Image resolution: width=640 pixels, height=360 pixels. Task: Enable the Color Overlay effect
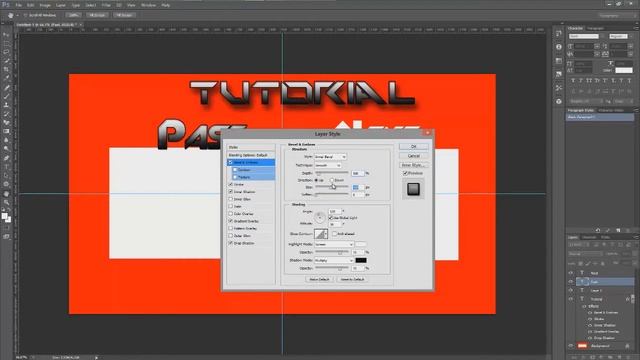point(231,214)
